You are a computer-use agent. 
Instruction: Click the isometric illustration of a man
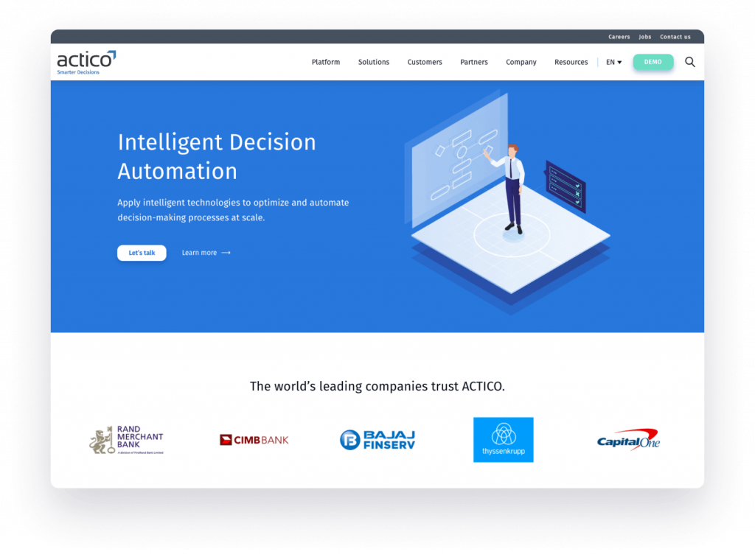pos(507,202)
